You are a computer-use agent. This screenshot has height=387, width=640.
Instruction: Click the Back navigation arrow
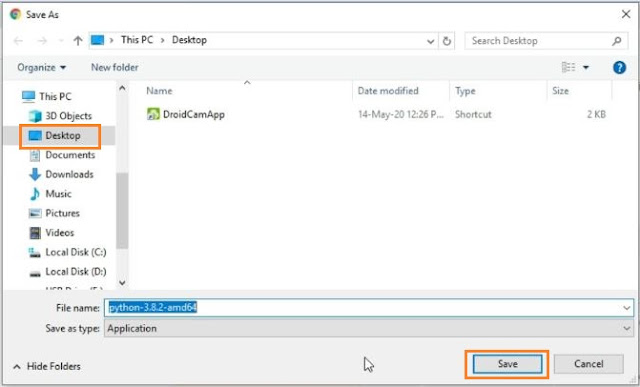(x=18, y=40)
